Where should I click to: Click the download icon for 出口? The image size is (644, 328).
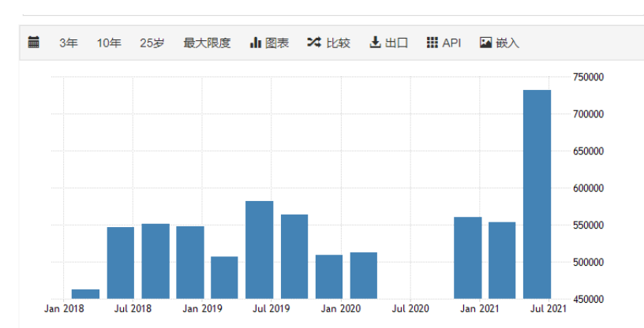point(375,43)
